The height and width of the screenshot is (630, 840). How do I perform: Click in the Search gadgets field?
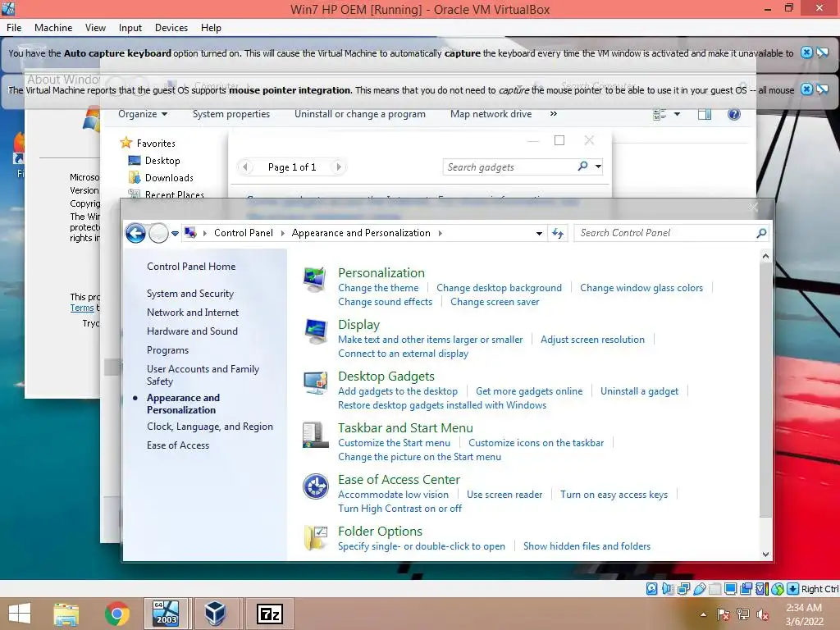pyautogui.click(x=509, y=167)
